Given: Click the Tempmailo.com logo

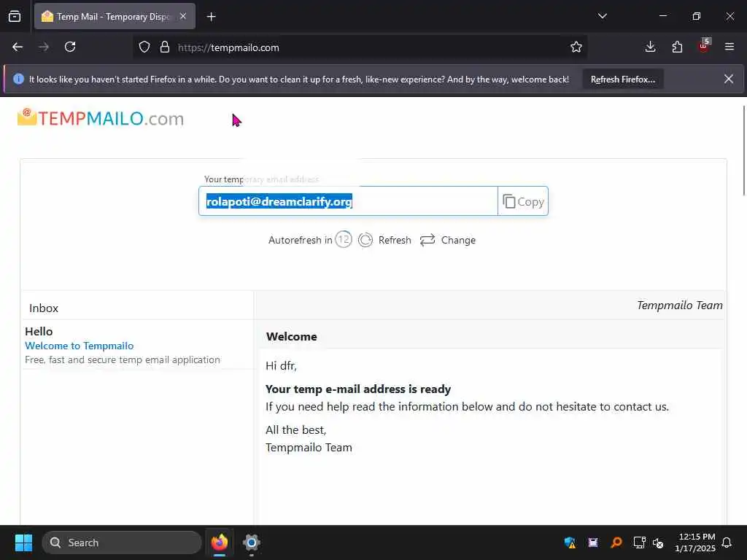Looking at the screenshot, I should [x=101, y=118].
